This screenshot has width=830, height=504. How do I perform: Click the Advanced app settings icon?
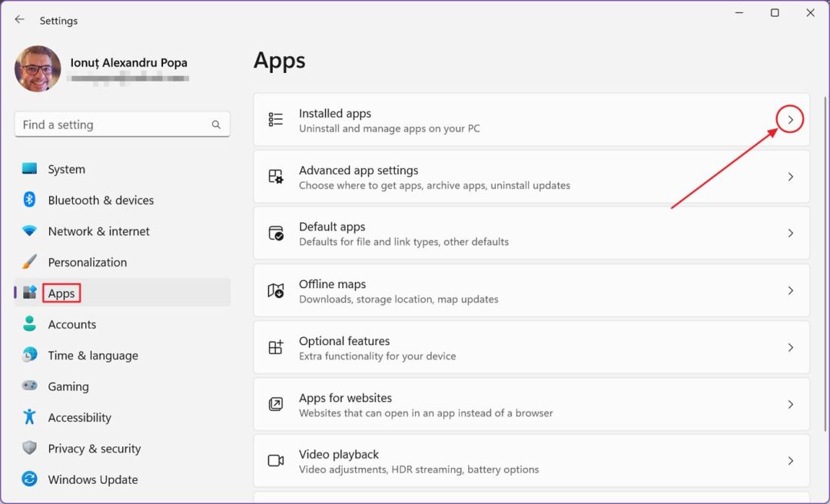click(276, 176)
